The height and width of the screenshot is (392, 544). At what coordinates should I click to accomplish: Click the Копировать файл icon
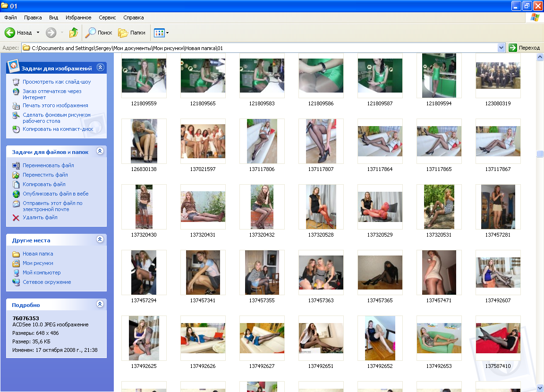(16, 184)
